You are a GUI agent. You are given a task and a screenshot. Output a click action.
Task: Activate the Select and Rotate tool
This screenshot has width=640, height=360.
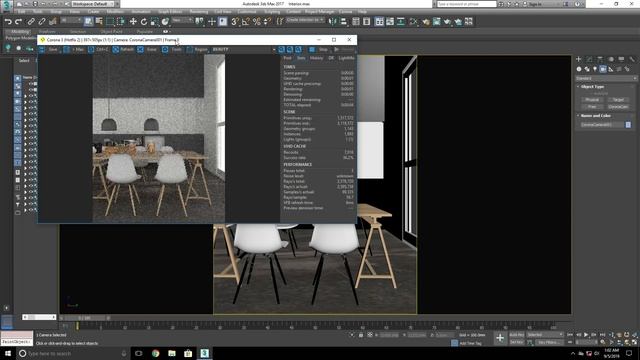(x=144, y=21)
